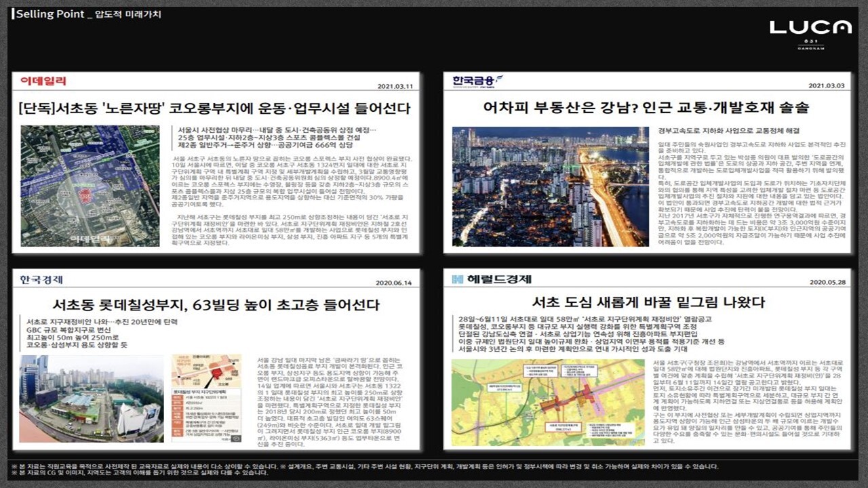Click the colored zoning map in the 헤럴드경제 article
Screen dimensions: 868x488
548,402
